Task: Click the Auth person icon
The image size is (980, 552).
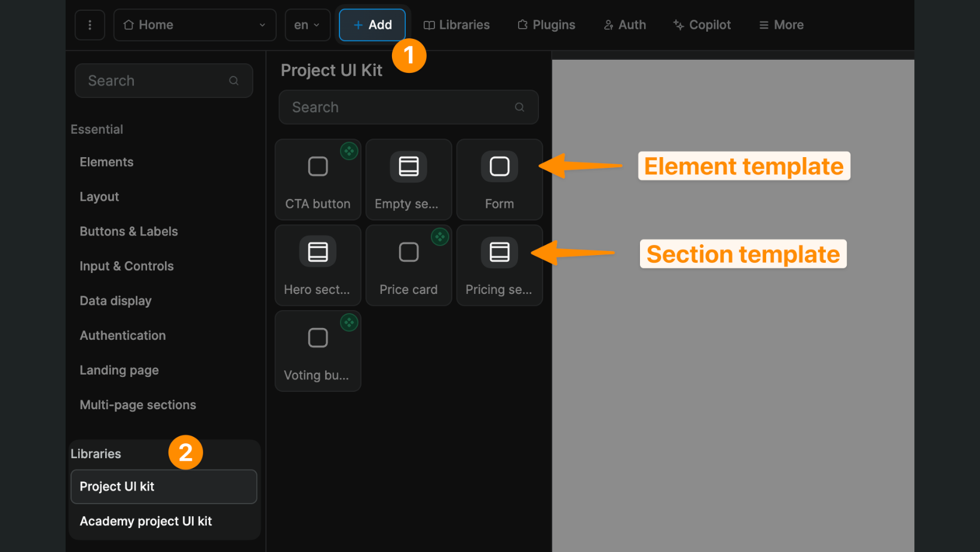Action: 608,24
